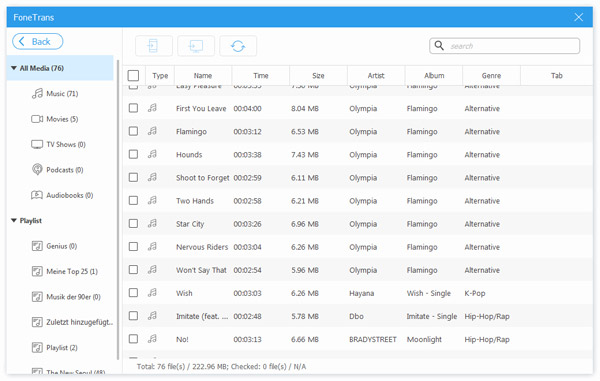Open the Music (71) category

[x=55, y=93]
